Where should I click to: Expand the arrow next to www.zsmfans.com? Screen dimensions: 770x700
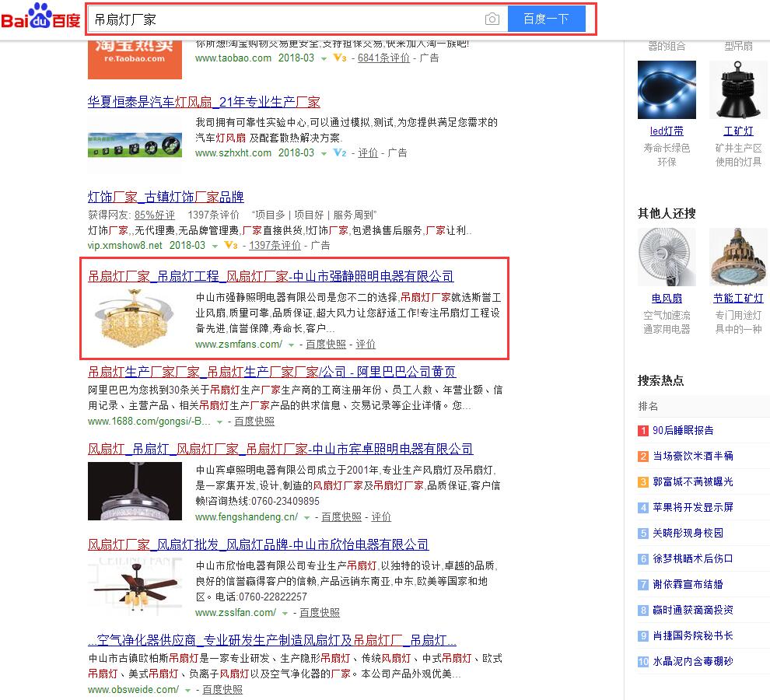click(x=292, y=345)
